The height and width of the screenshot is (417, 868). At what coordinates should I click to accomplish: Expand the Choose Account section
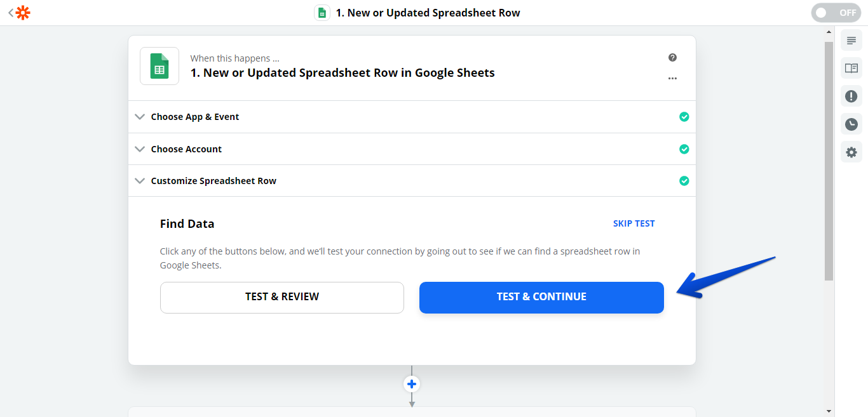(x=186, y=149)
